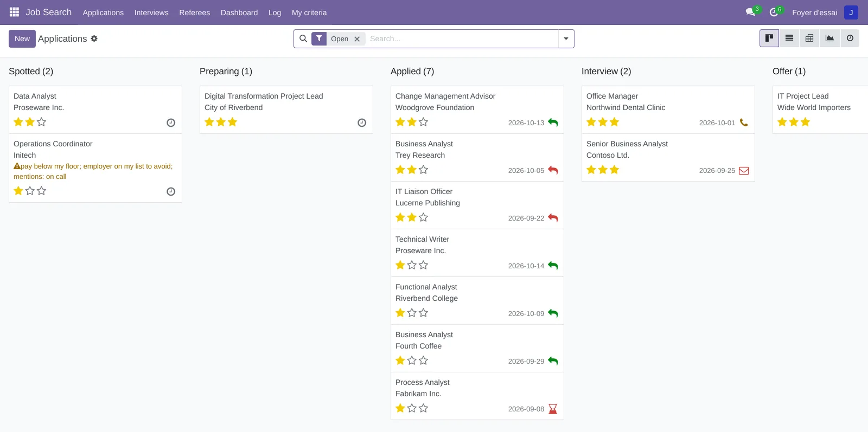This screenshot has height=432, width=868.
Task: Click the Open filter label
Action: click(x=340, y=39)
